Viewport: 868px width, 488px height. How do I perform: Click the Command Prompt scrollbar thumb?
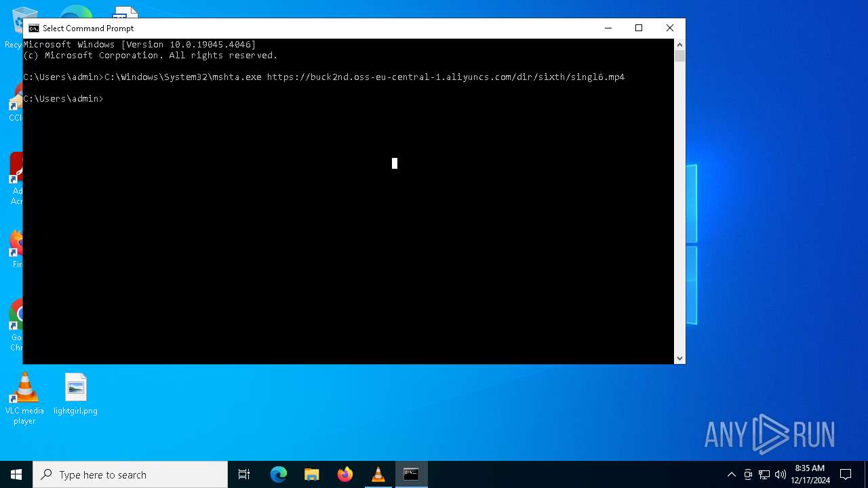(x=679, y=56)
